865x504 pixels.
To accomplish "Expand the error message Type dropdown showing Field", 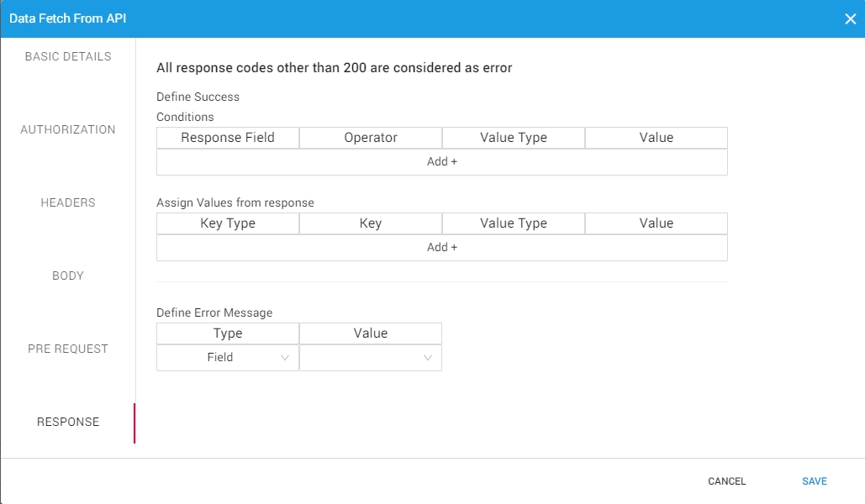I will click(x=228, y=358).
